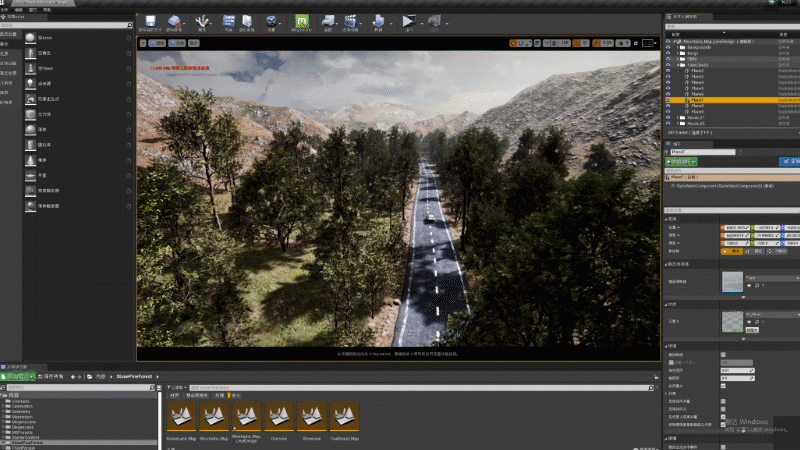
Task: Open the Content browser toolbar icon
Action: tap(229, 21)
